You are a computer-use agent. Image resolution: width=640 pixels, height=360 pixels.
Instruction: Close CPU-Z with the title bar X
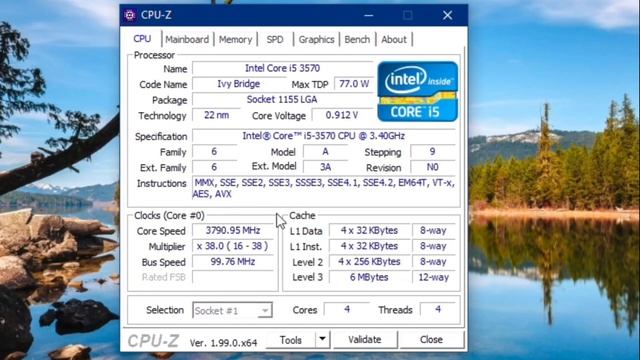(447, 16)
